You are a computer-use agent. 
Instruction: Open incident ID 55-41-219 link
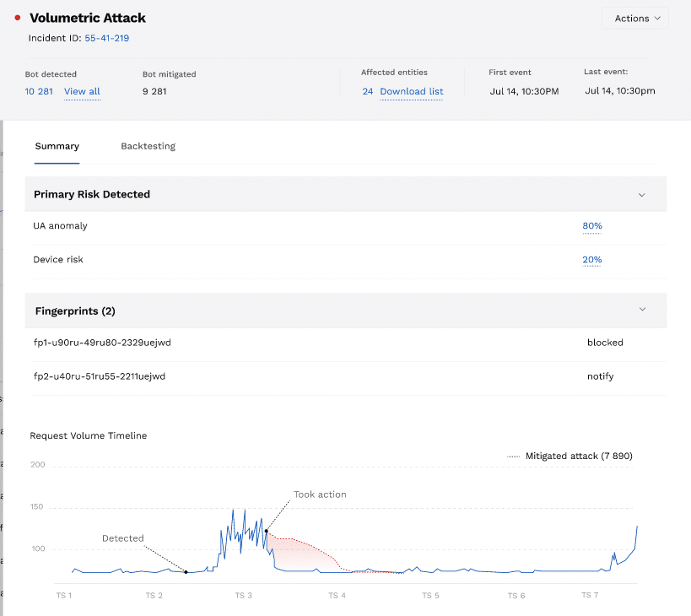click(x=106, y=38)
